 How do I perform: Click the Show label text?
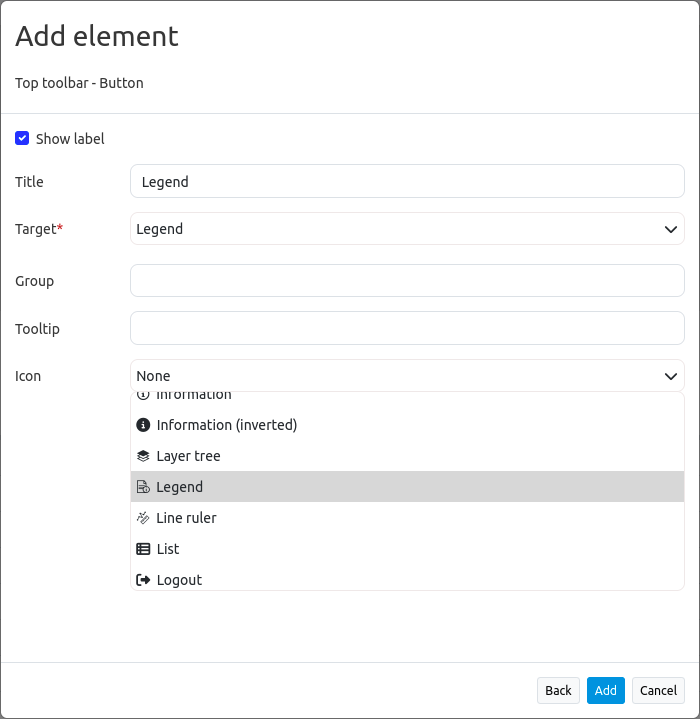click(x=70, y=139)
